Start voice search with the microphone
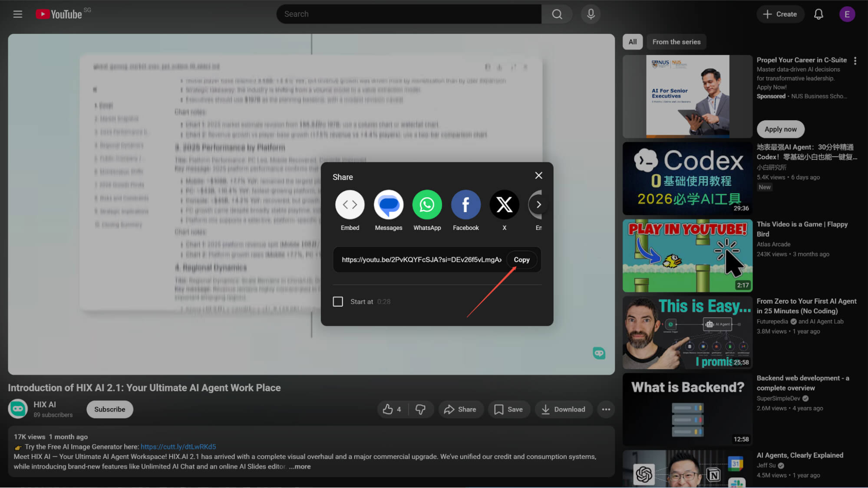Image resolution: width=868 pixels, height=488 pixels. pos(591,14)
